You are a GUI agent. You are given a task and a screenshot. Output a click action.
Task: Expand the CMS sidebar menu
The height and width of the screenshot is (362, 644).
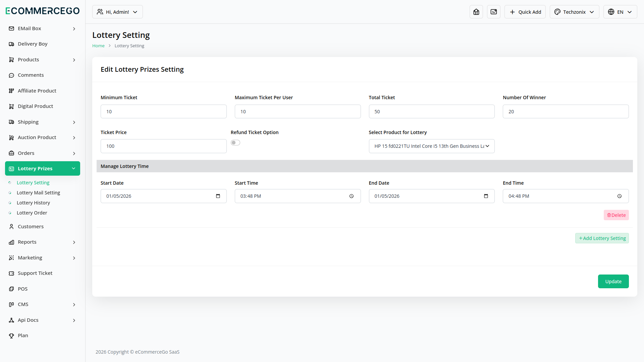click(x=43, y=304)
